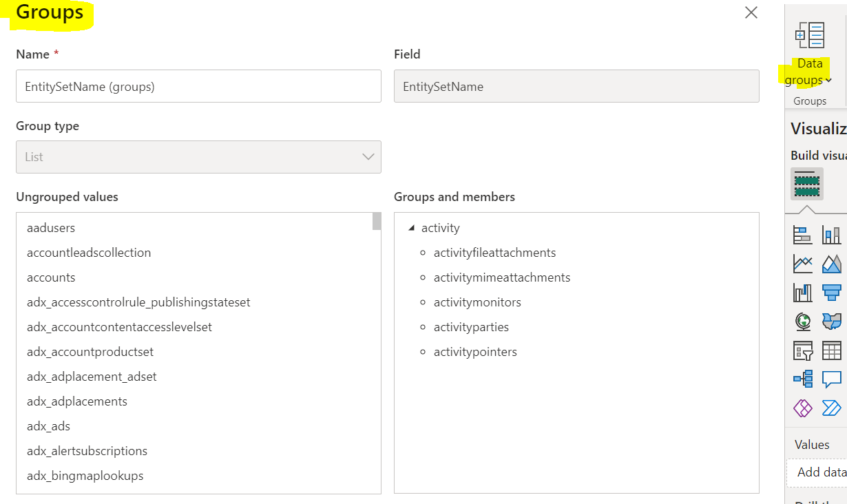Image resolution: width=847 pixels, height=504 pixels.
Task: Click the EntitySetName Field box
Action: pyautogui.click(x=576, y=86)
